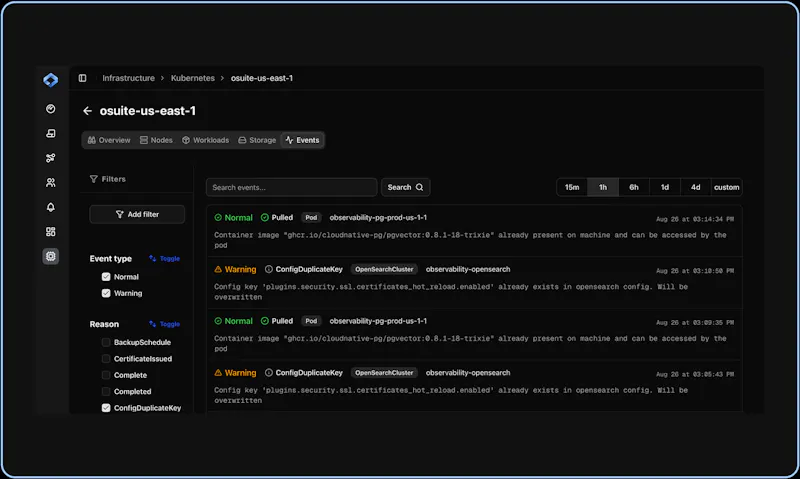
Task: Click ConfigDuplicateKey info icon for 03:10:50 PM event
Action: (x=268, y=269)
